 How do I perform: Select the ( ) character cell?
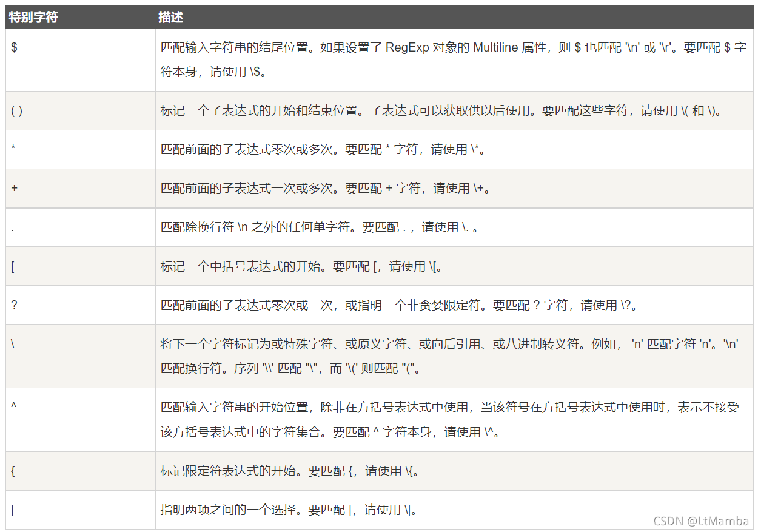pyautogui.click(x=80, y=111)
